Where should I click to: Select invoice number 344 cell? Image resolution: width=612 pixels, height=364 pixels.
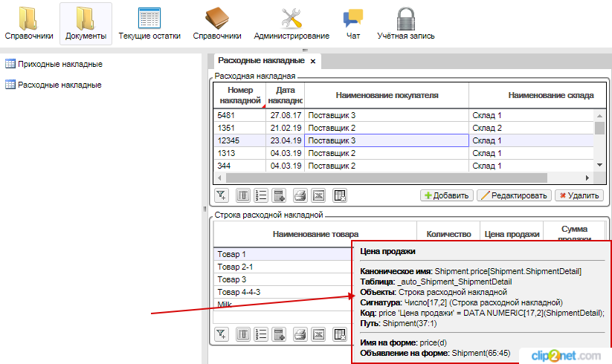point(240,166)
